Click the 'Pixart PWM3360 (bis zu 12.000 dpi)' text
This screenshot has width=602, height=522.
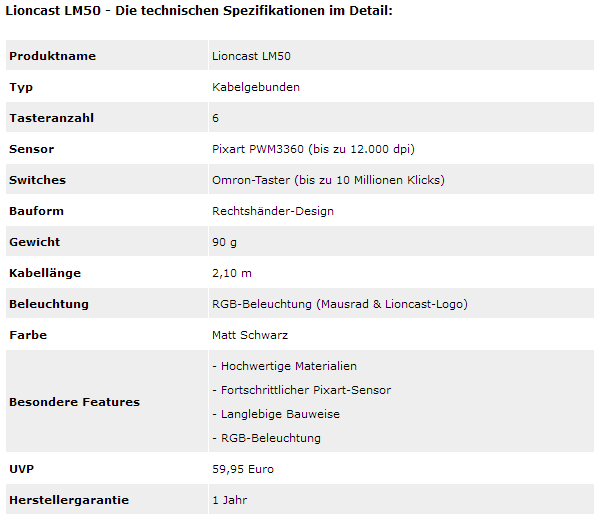point(313,149)
